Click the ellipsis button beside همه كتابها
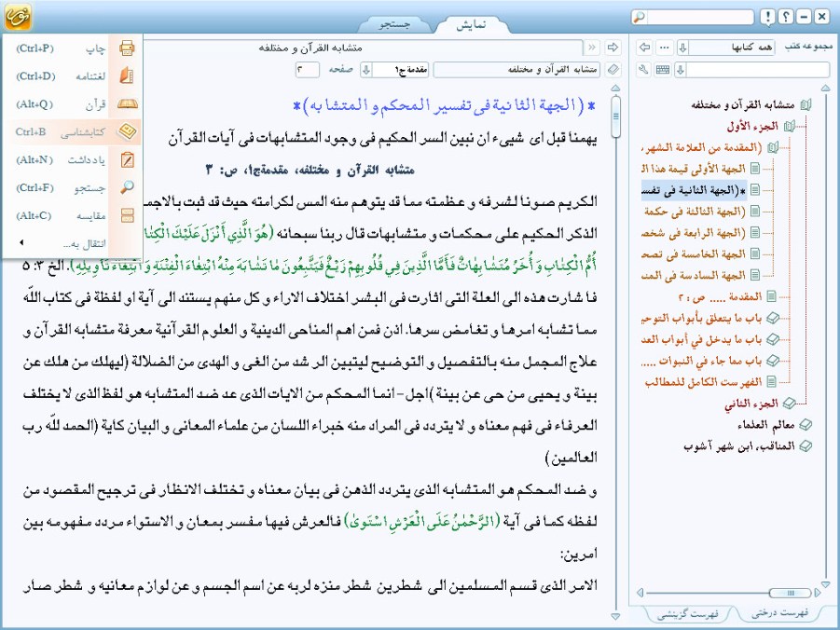This screenshot has height=630, width=840. click(x=665, y=48)
